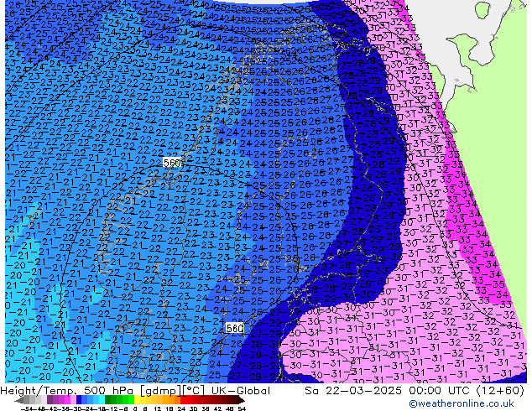532x411 pixels.
Task: Click the '-54' legend scale value
Action: [x=27, y=409]
